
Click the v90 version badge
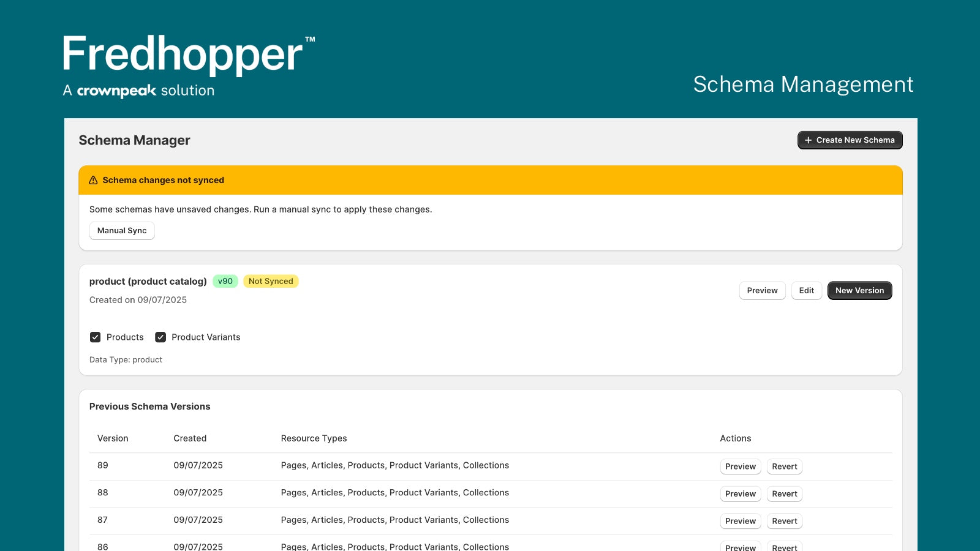tap(225, 281)
